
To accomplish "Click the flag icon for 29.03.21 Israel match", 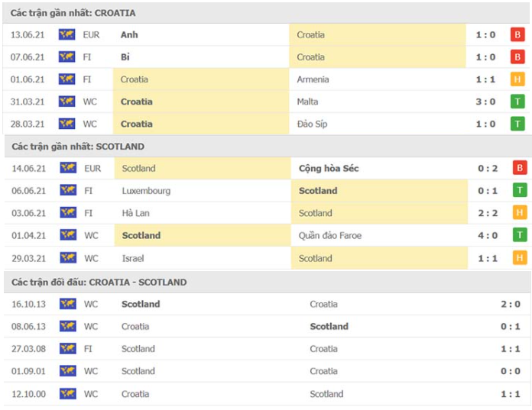I will click(67, 258).
